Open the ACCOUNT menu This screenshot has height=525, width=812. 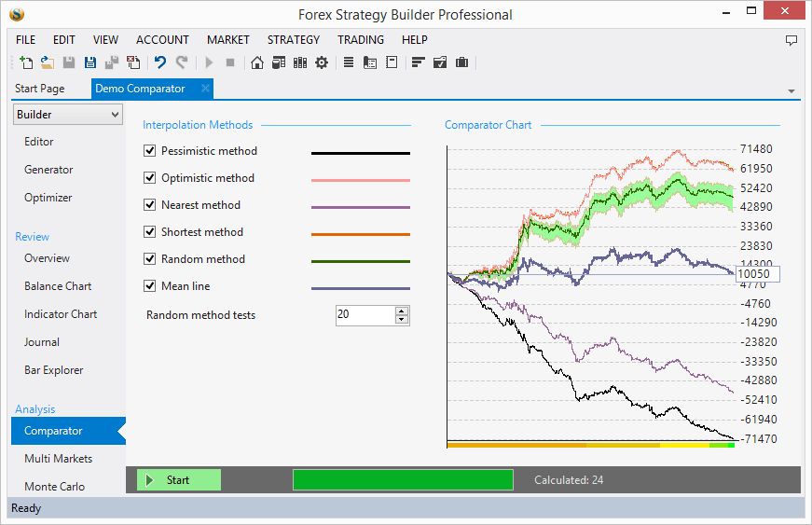pos(162,40)
